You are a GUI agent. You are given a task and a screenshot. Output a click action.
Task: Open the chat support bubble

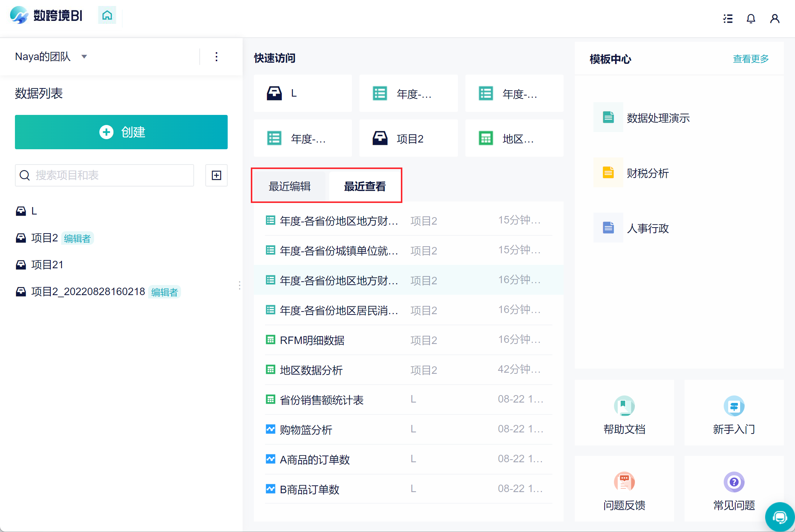pos(780,517)
